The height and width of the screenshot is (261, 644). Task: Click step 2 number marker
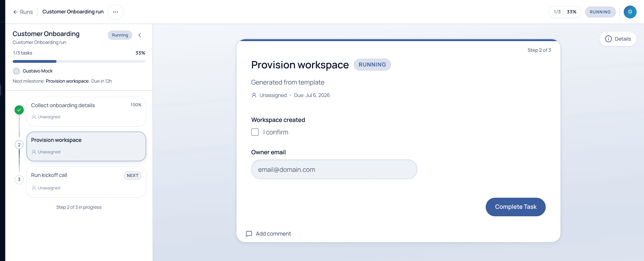(x=19, y=145)
